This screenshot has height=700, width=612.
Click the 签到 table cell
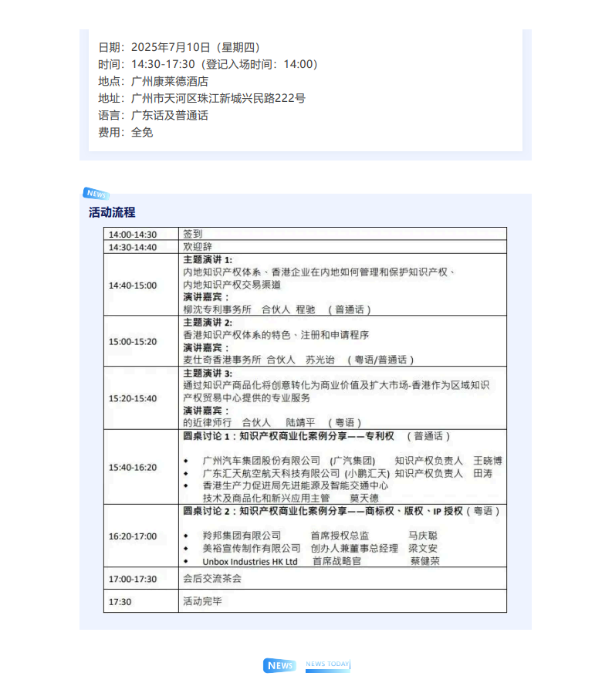tap(343, 234)
